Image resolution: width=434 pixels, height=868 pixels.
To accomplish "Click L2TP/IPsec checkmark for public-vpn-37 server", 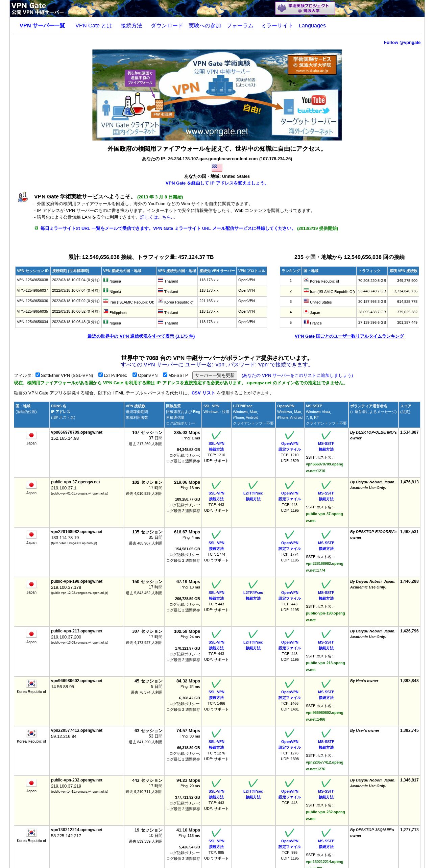I will [253, 485].
